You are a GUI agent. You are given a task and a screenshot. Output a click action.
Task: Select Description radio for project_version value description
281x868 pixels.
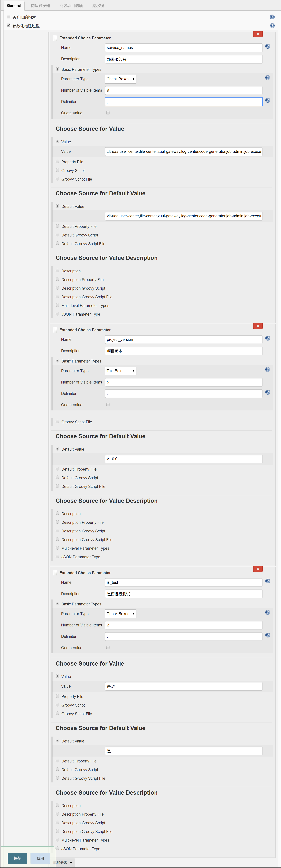pos(57,513)
